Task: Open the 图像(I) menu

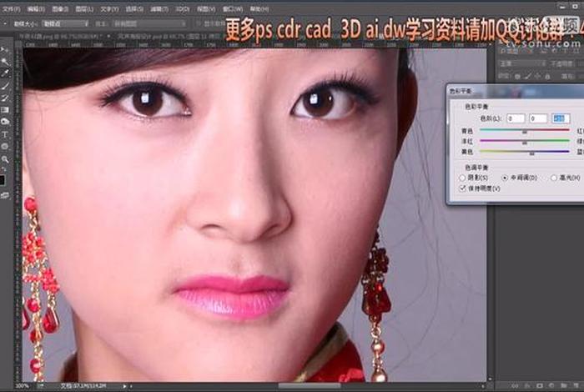Action: tap(60, 8)
